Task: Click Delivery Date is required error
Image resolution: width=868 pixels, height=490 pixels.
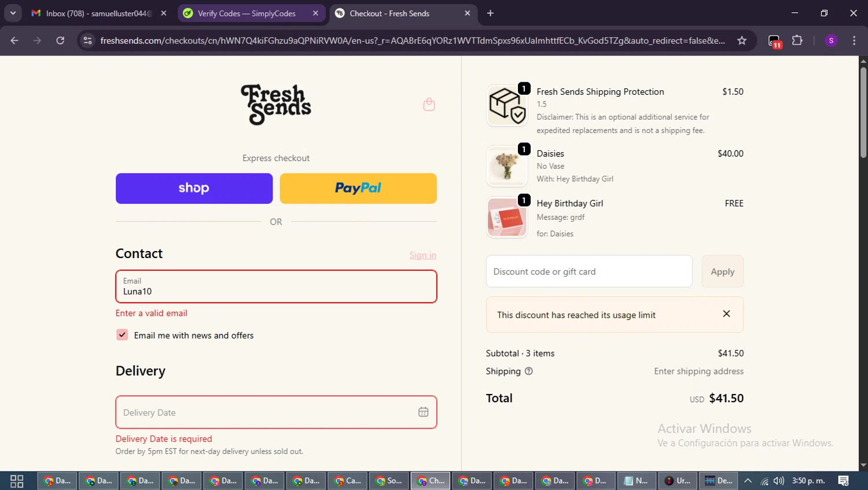Action: 164,439
